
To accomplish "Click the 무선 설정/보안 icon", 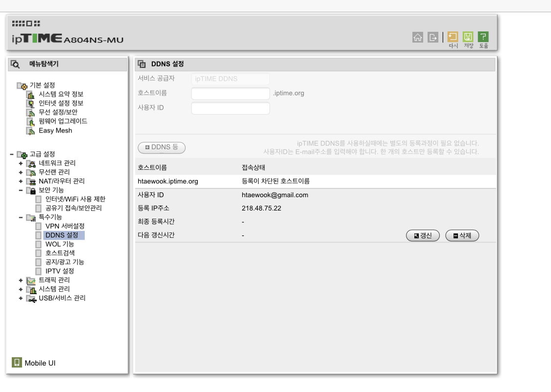I will point(31,113).
